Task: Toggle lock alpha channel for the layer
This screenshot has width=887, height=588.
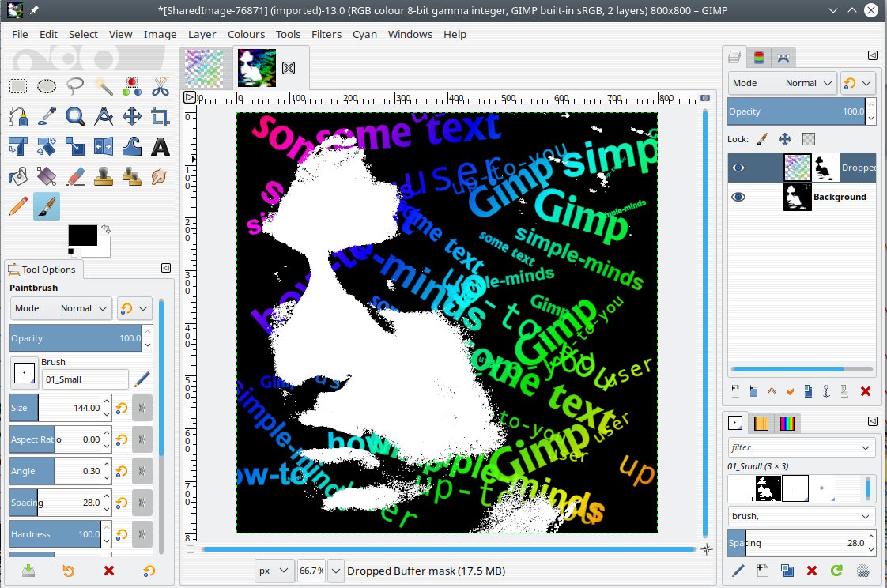Action: (809, 139)
